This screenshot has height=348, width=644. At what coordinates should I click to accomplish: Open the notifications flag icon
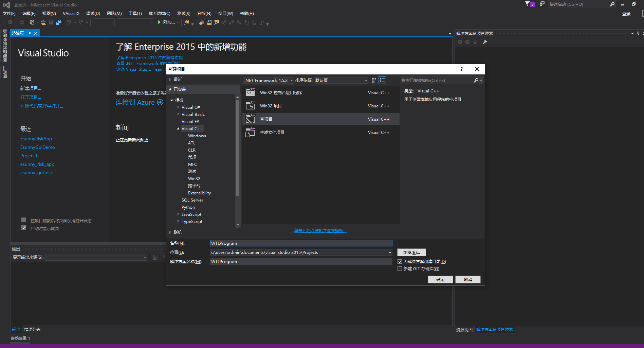[x=528, y=4]
